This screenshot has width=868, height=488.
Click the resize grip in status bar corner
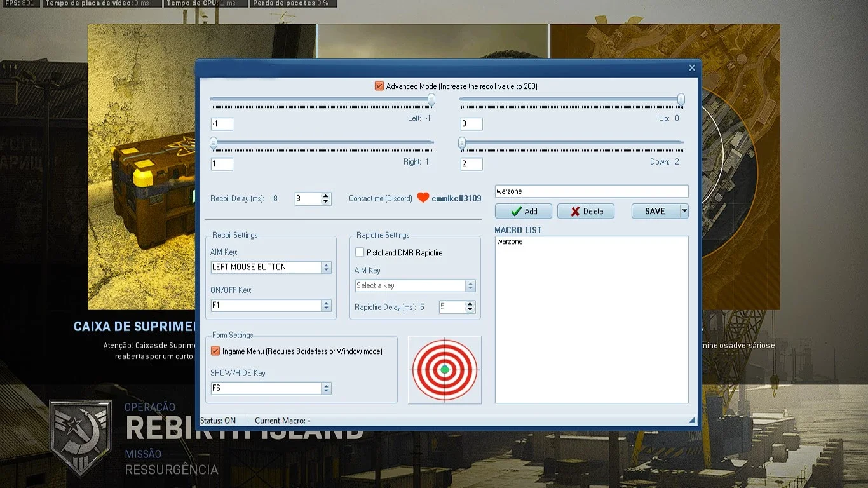[x=692, y=421]
